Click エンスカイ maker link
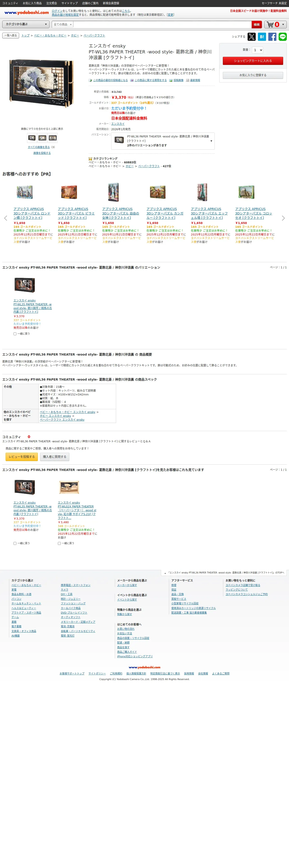The width and height of the screenshot is (289, 868). 118,124
